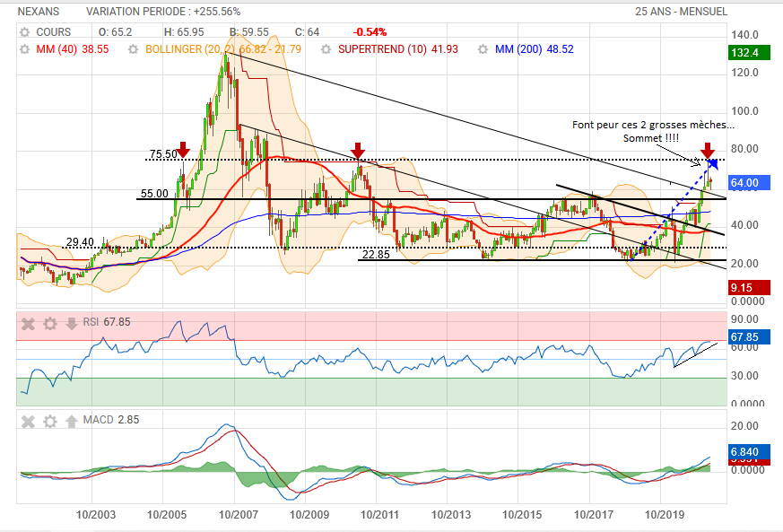Viewport: 783px width, 532px height.
Task: Click the open value O: 65.2
Action: point(116,32)
